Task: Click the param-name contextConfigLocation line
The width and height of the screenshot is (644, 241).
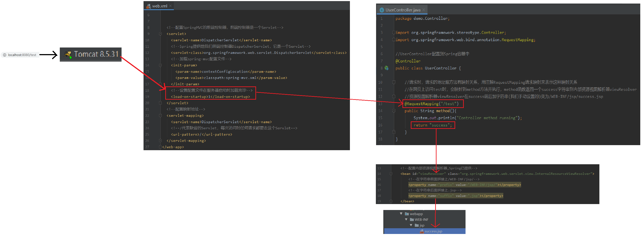Action: (x=226, y=72)
